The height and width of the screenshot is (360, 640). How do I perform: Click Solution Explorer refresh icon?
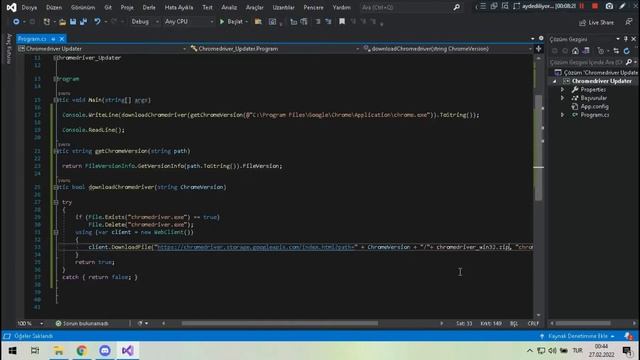pos(627,51)
